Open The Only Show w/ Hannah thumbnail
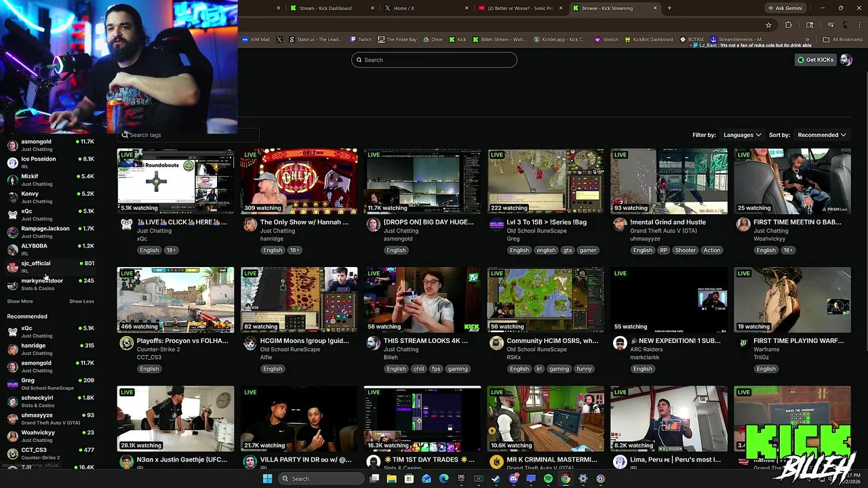The width and height of the screenshot is (868, 488). pyautogui.click(x=299, y=181)
